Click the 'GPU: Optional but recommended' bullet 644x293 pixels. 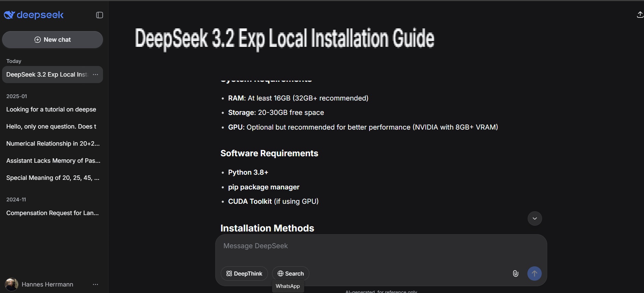pos(363,127)
